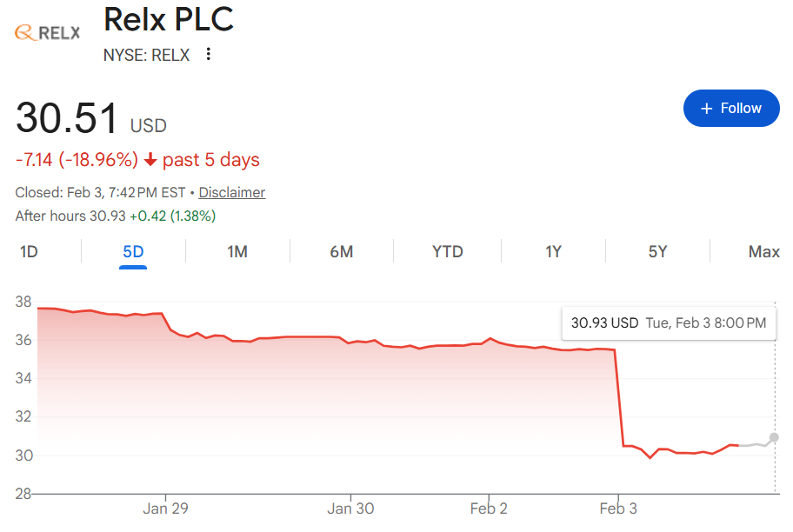This screenshot has height=532, width=793.
Task: Select the 5D time range tab
Action: (133, 252)
